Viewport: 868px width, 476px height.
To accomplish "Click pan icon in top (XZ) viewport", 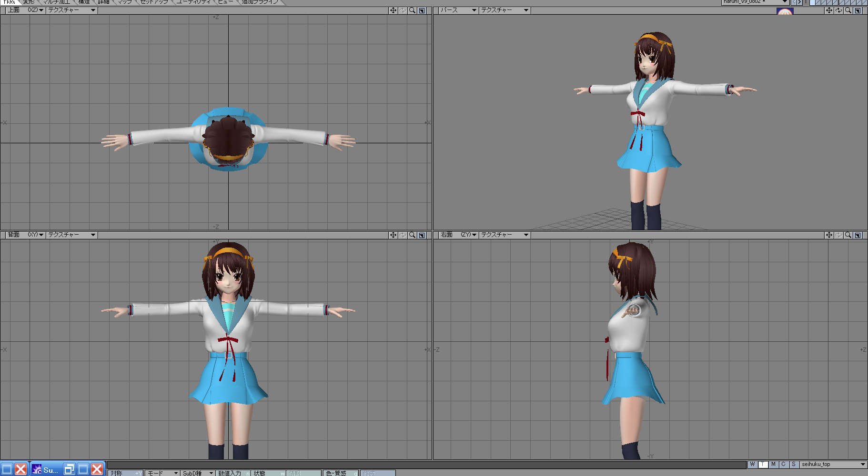I will [393, 10].
